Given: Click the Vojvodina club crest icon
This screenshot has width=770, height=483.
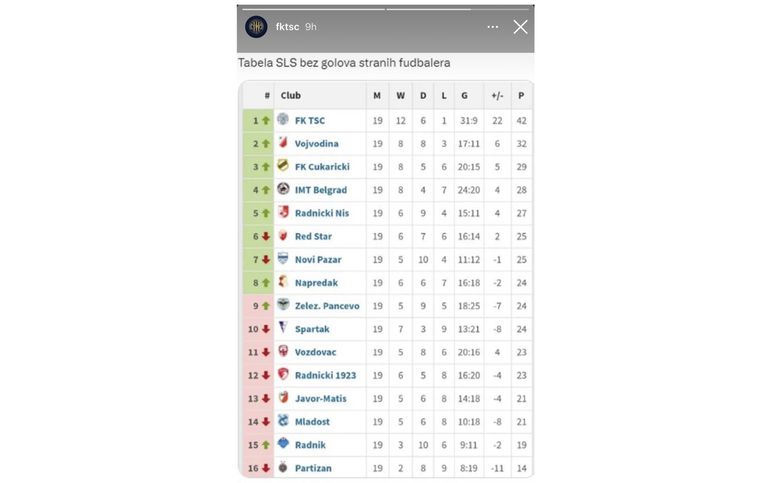Looking at the screenshot, I should 283,142.
